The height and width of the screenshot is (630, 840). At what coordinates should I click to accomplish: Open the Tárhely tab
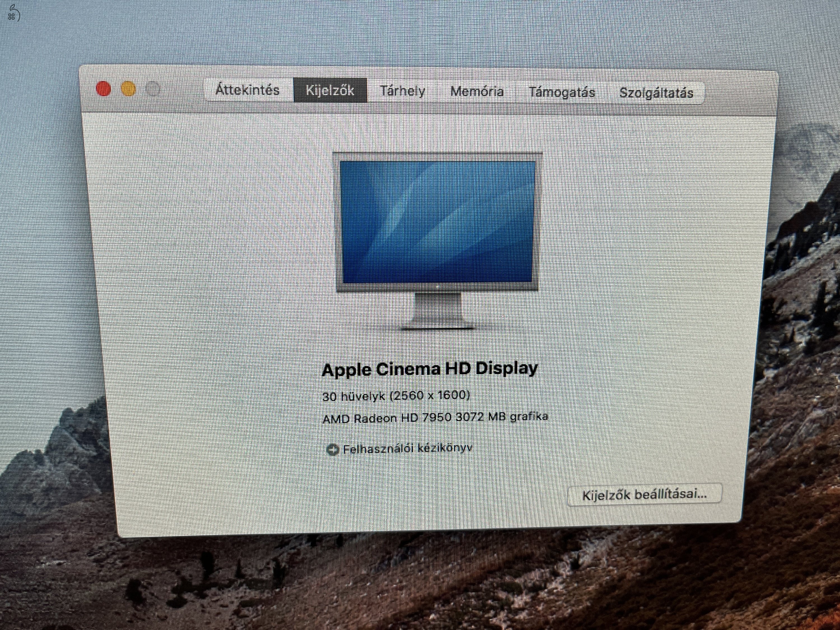tap(402, 91)
